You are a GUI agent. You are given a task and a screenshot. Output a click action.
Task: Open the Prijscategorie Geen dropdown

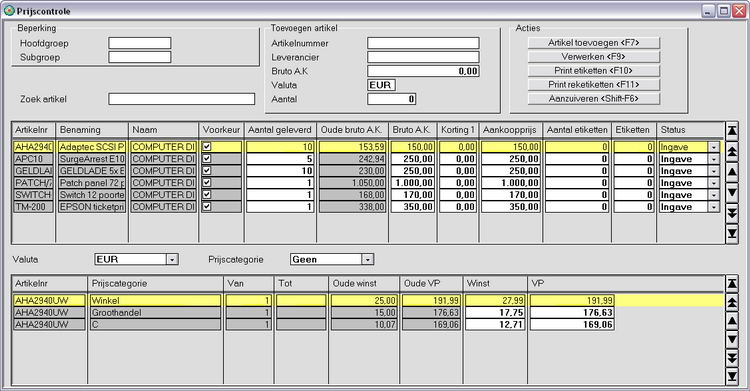[367, 259]
